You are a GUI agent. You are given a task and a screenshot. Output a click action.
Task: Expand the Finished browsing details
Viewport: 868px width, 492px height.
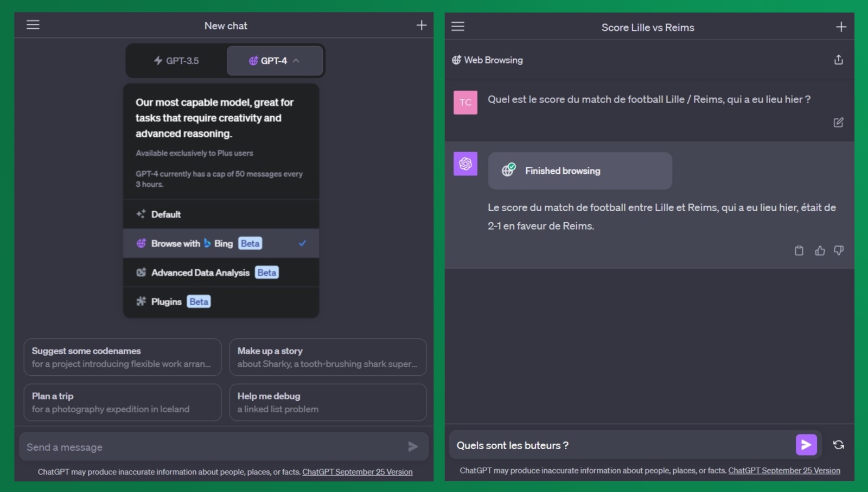[x=580, y=171]
